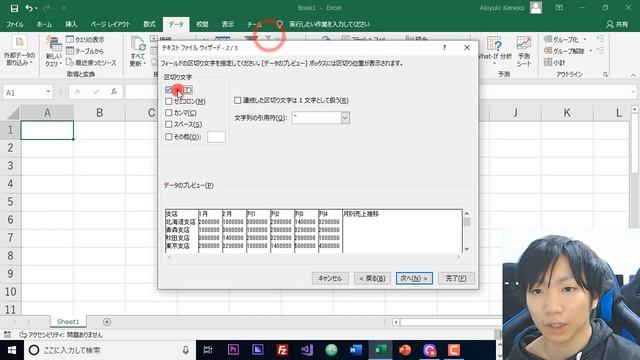Viewport: 640px width, 360px height.
Task: Select column K header
Action: (x=567, y=113)
